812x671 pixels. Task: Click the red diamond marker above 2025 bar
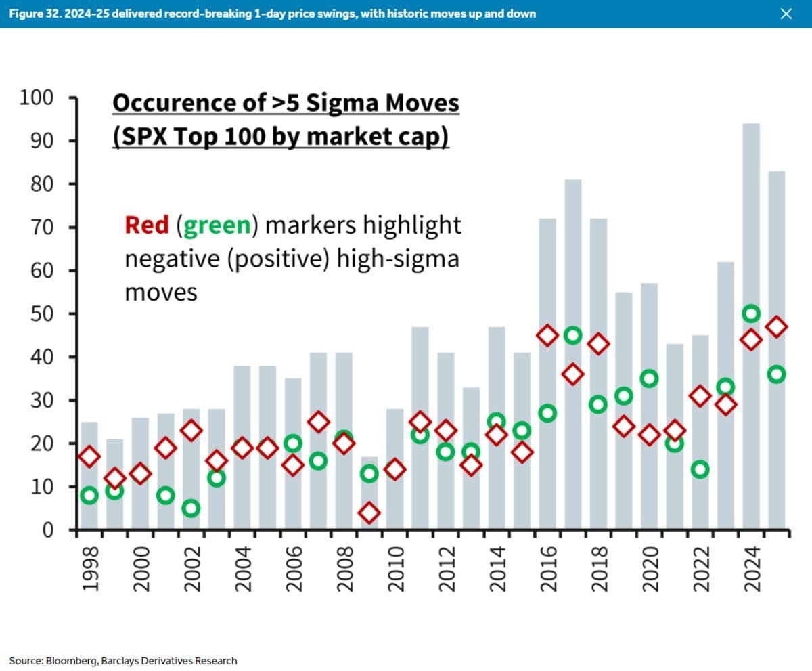[776, 326]
